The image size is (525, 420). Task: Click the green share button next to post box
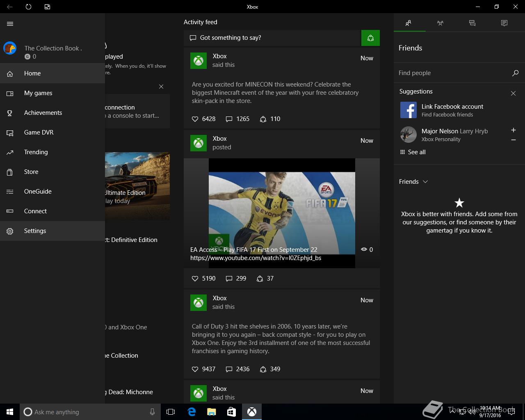(370, 38)
